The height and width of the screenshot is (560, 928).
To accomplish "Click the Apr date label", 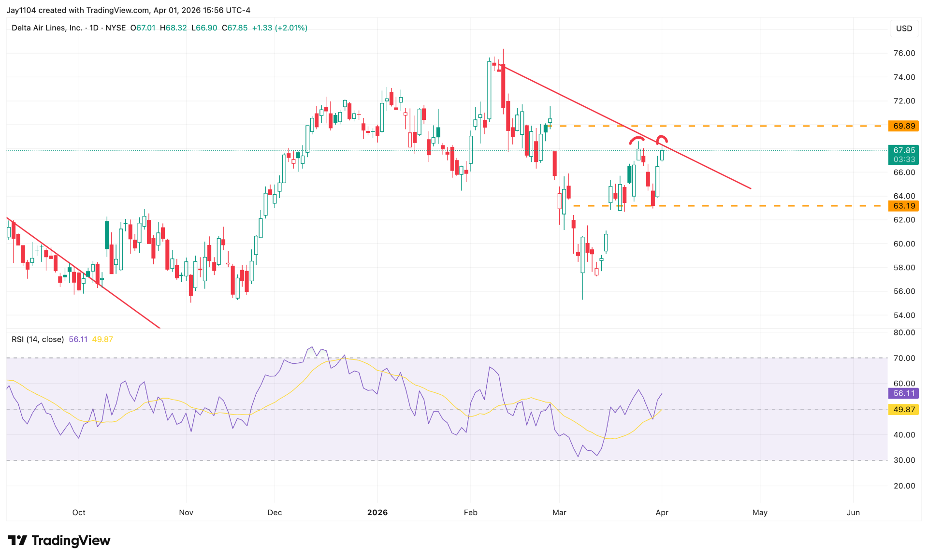I will pos(662,512).
